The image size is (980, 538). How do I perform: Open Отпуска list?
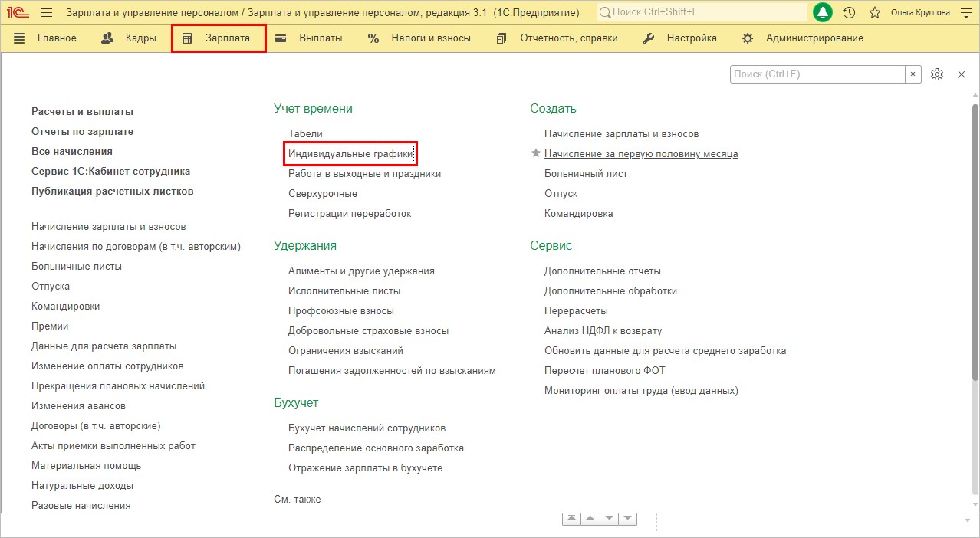point(51,286)
